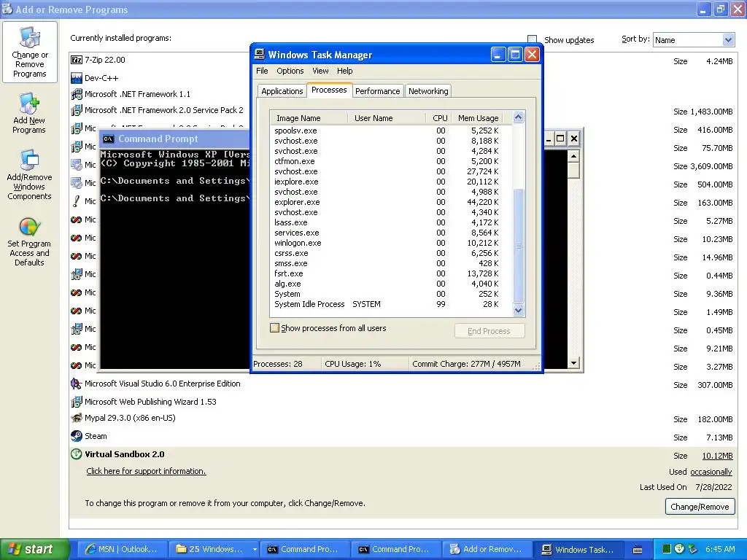747x560 pixels.
Task: Click the End Process button
Action: pos(489,331)
